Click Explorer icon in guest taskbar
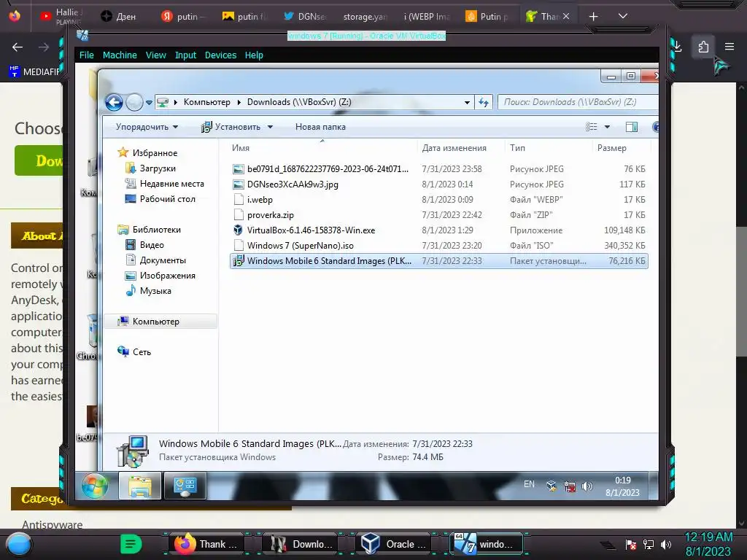Viewport: 747px width, 560px height. (139, 486)
